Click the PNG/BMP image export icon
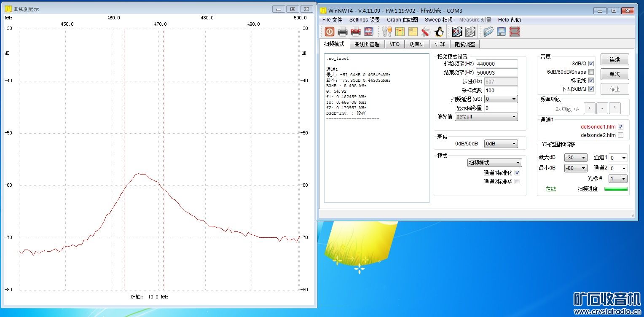 tap(368, 32)
